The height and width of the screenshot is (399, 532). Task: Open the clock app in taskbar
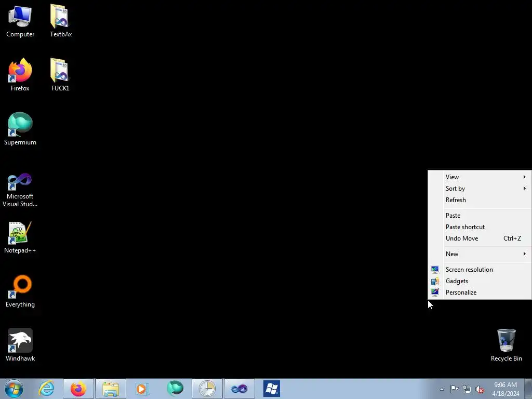click(x=207, y=389)
